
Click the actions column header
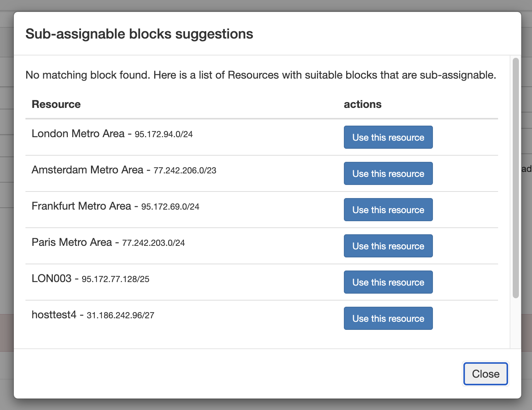pos(362,104)
